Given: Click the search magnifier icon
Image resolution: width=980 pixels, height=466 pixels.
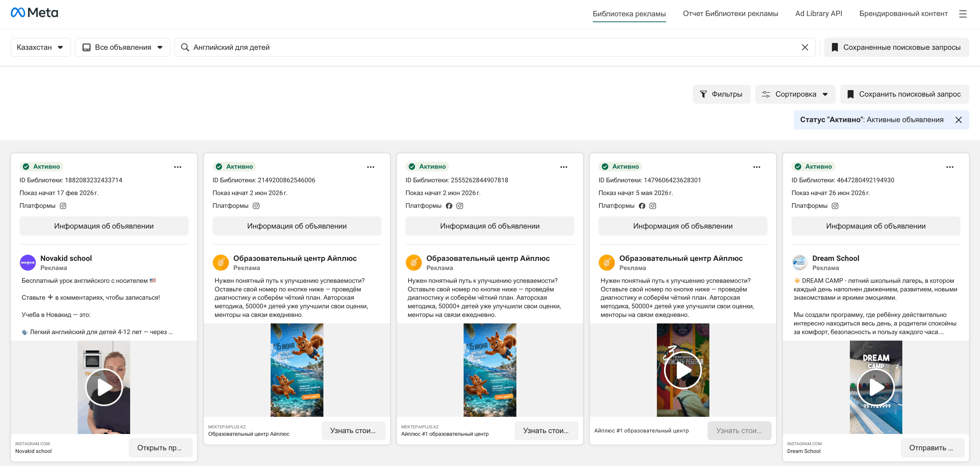Looking at the screenshot, I should (185, 47).
